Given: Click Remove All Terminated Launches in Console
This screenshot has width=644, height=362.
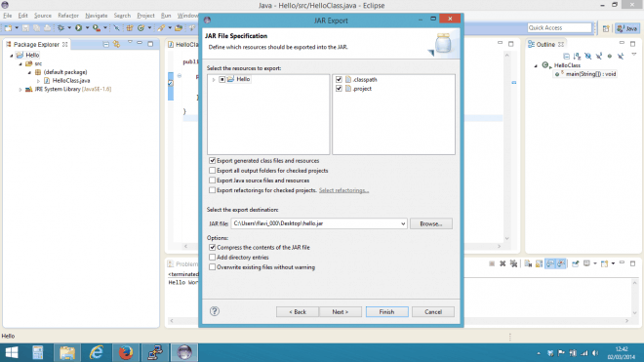Looking at the screenshot, I should (x=513, y=263).
